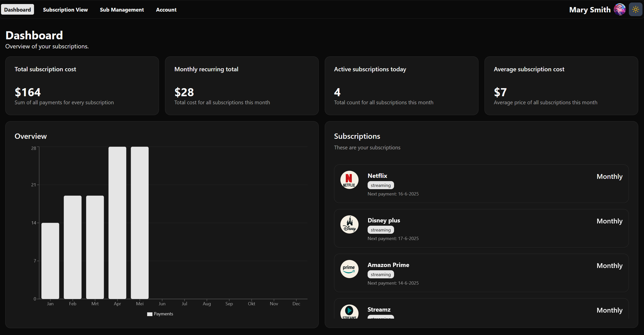Click the Disney plus subscription entry
The width and height of the screenshot is (644, 335).
pyautogui.click(x=481, y=228)
